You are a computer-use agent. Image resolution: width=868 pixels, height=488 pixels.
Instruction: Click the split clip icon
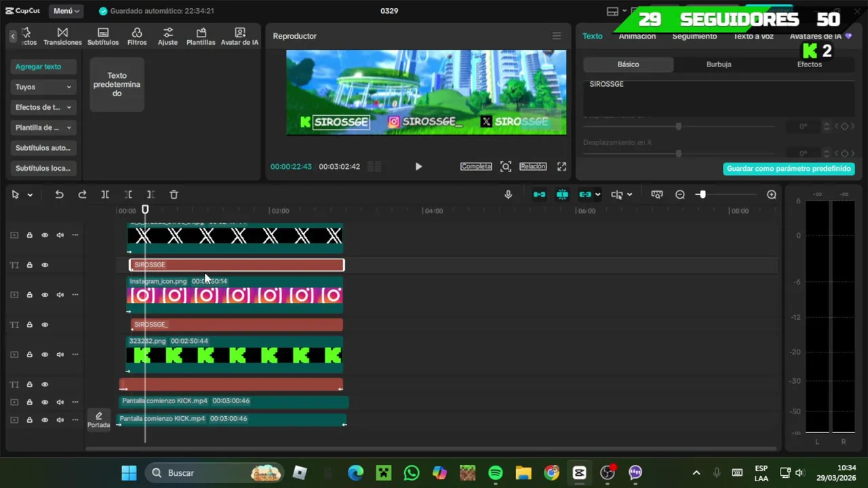tap(105, 195)
